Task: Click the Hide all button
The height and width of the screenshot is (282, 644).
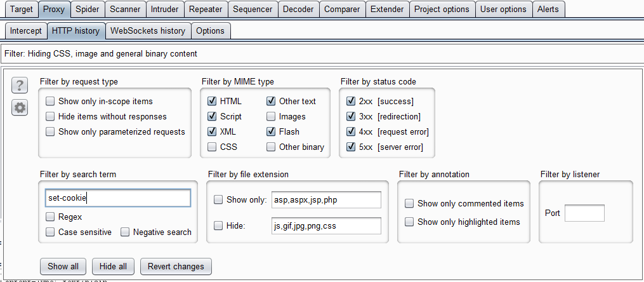Action: tap(114, 266)
